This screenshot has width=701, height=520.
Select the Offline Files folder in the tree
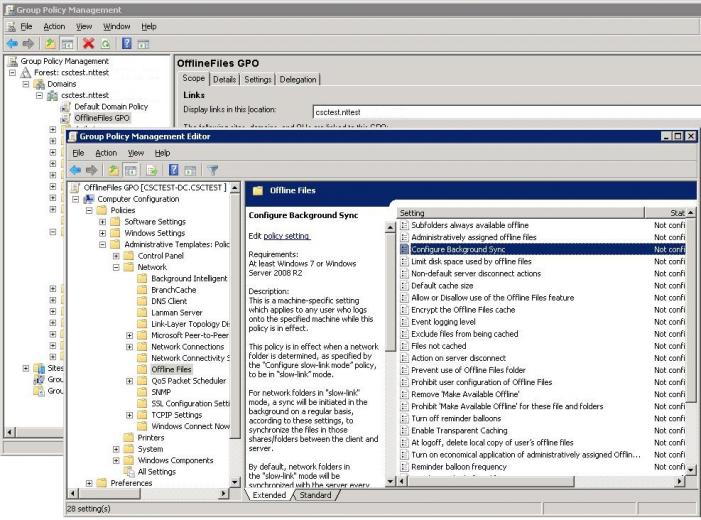click(x=171, y=369)
